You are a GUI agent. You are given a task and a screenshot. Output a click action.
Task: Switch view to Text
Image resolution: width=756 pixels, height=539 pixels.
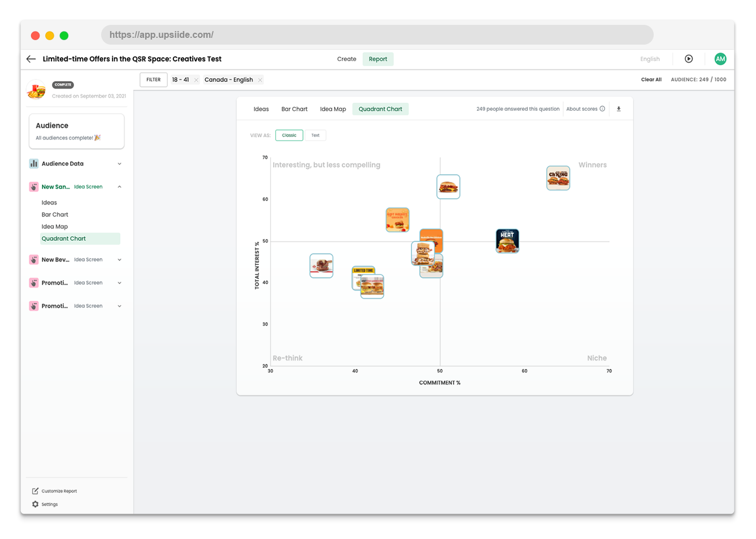pyautogui.click(x=315, y=135)
